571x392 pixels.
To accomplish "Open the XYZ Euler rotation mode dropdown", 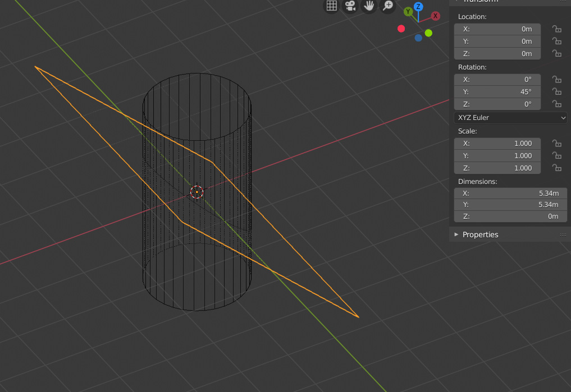I will pos(510,117).
